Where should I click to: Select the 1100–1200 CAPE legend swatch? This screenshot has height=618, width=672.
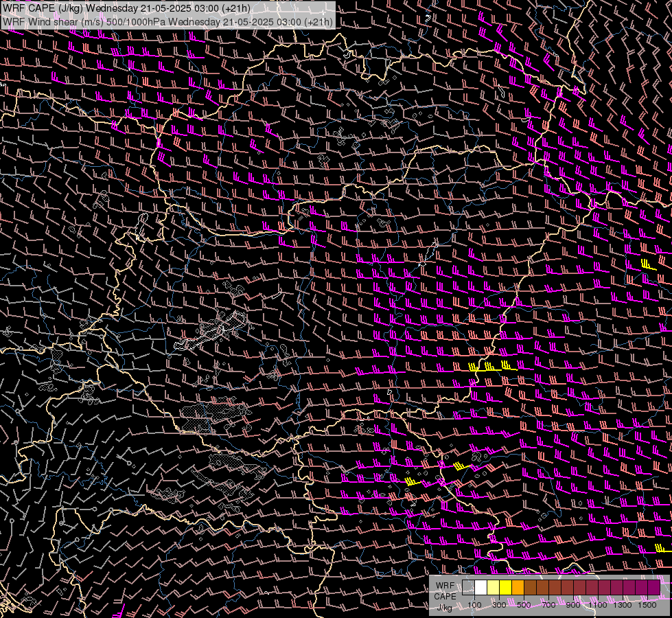pos(604,588)
